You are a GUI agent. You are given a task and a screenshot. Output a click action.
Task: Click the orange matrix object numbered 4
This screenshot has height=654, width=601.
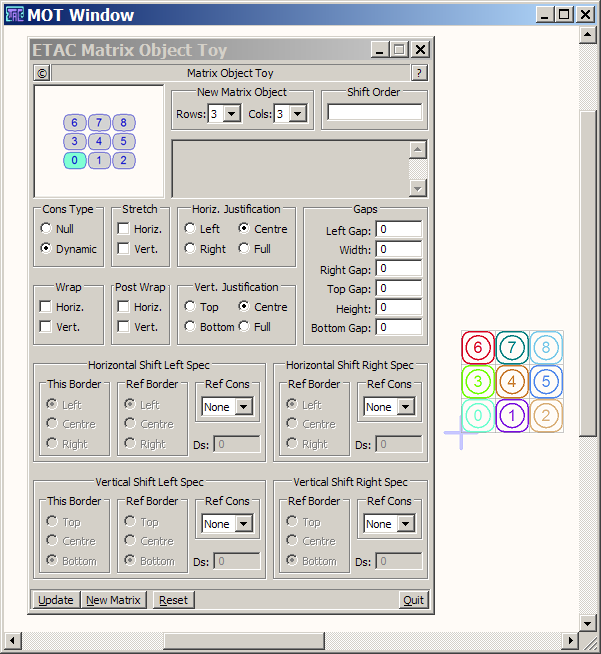coord(512,381)
